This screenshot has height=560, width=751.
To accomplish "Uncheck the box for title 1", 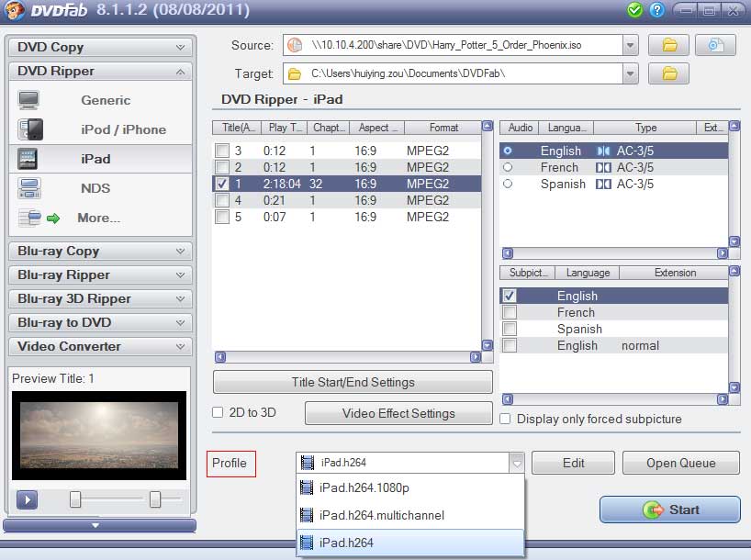I will 222,184.
